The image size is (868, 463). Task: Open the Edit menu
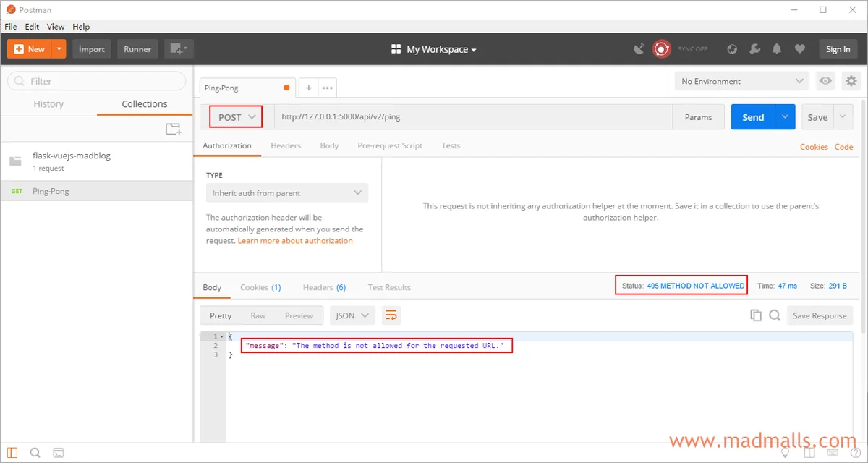[x=32, y=27]
